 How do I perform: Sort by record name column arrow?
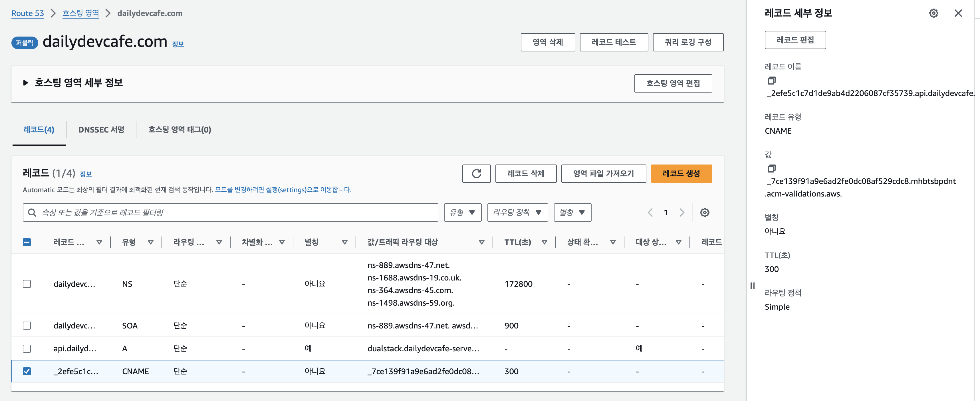click(x=99, y=242)
